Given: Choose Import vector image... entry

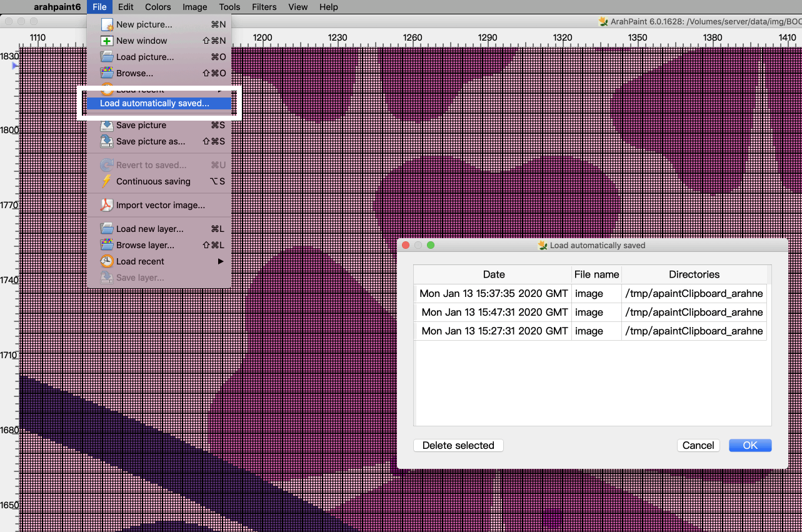Looking at the screenshot, I should point(159,205).
